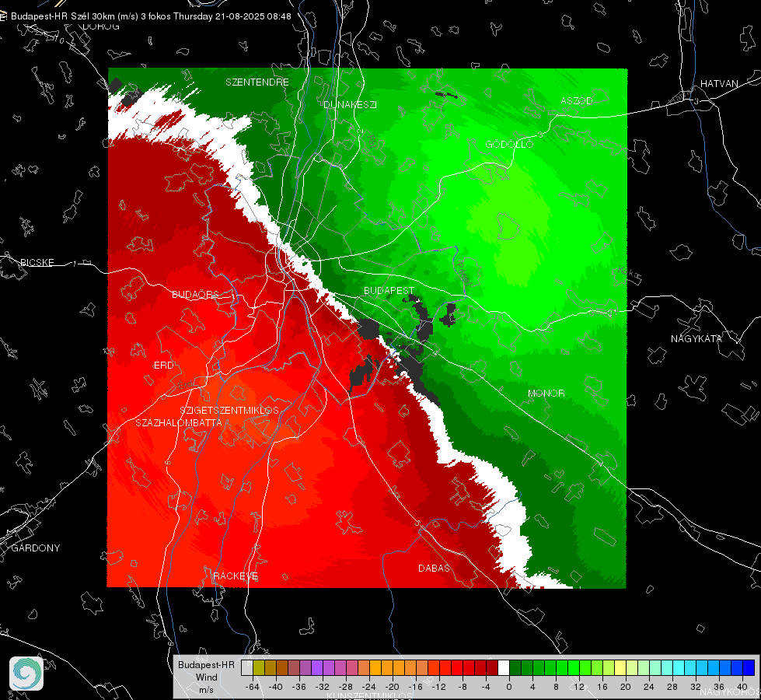Choose the light grey swatch starting the legend
Image resolution: width=761 pixels, height=700 pixels.
click(x=247, y=667)
